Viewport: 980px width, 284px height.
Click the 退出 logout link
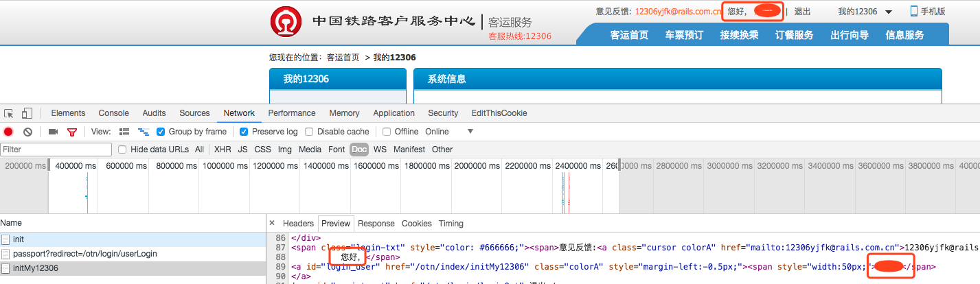pos(802,12)
